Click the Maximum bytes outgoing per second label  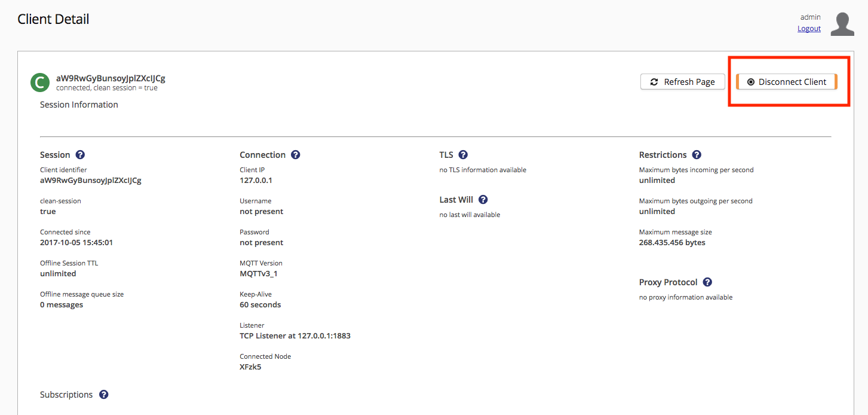[696, 201]
